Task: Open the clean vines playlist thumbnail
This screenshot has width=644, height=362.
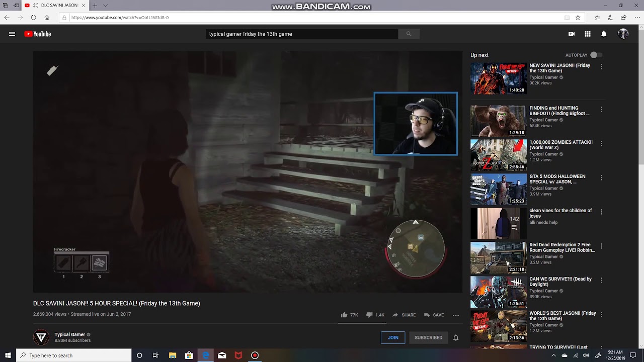Action: (499, 223)
